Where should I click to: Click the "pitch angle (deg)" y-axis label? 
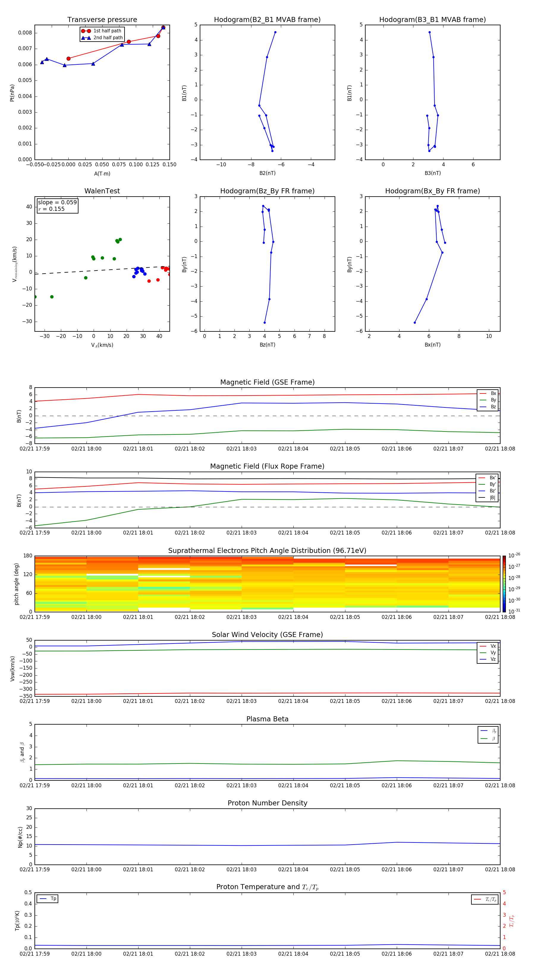click(x=16, y=584)
